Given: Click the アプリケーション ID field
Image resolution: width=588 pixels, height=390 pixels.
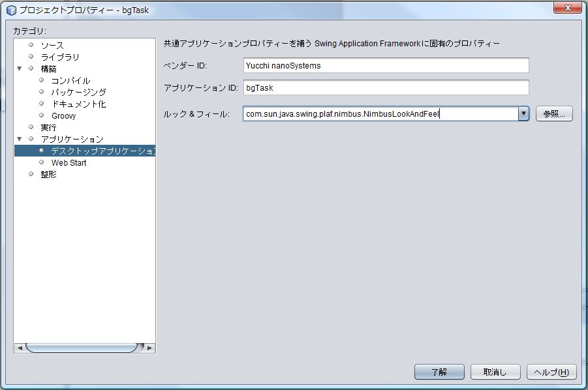Looking at the screenshot, I should [x=385, y=87].
